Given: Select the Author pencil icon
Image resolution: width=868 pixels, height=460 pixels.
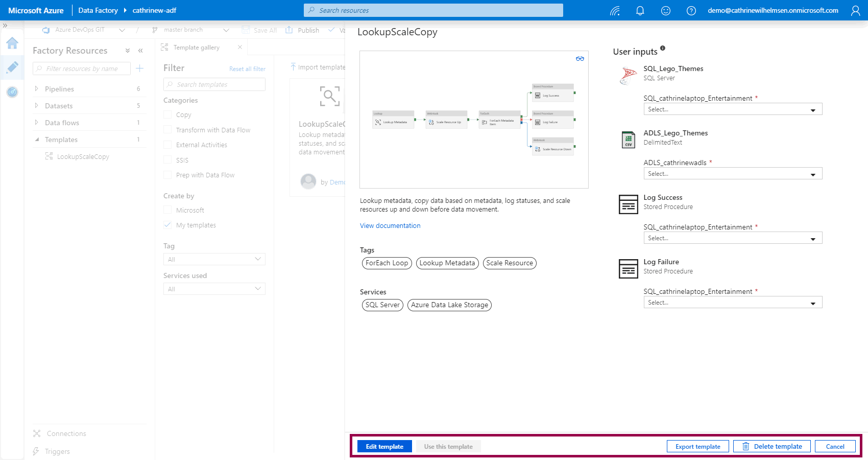Looking at the screenshot, I should click(12, 67).
